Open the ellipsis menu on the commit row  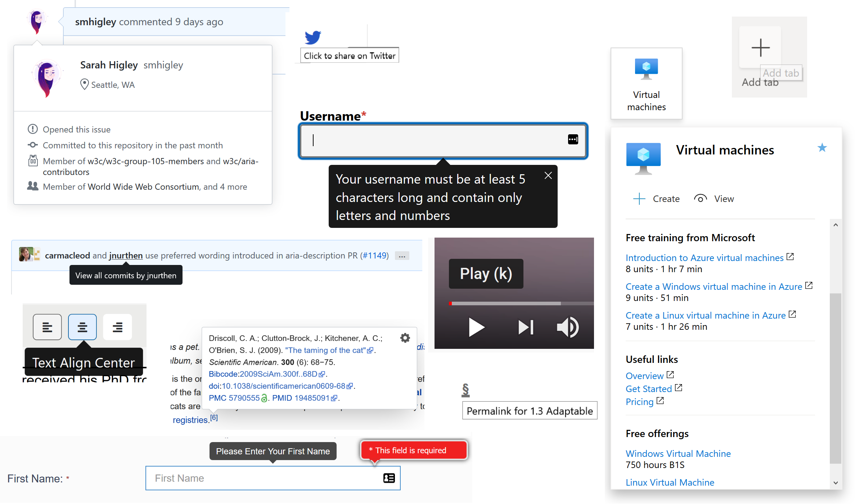point(402,256)
